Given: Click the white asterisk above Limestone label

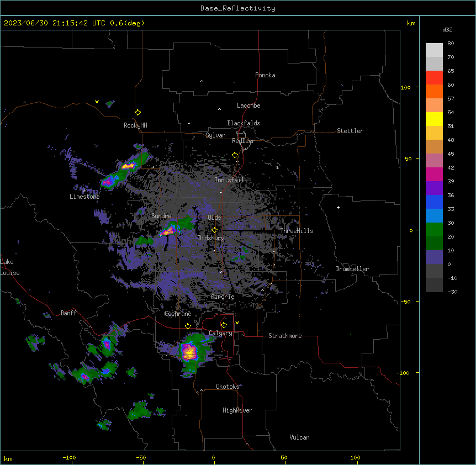Looking at the screenshot, I should click(84, 191).
